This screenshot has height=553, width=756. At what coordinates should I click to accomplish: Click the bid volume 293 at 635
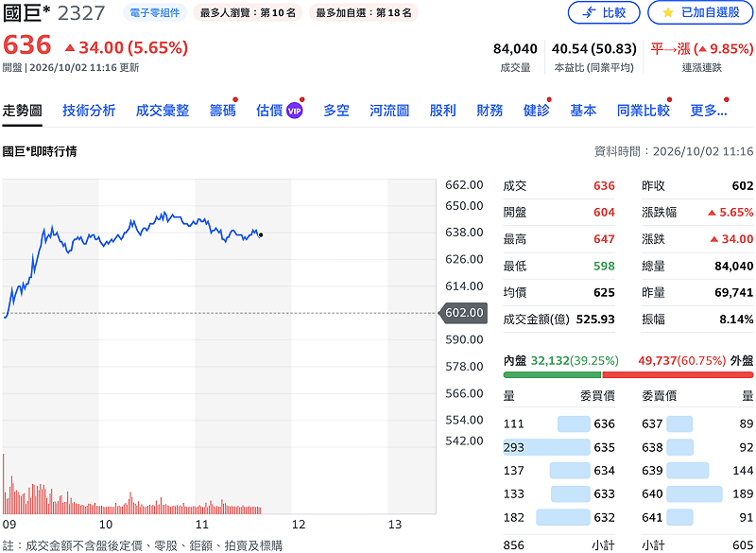point(513,447)
